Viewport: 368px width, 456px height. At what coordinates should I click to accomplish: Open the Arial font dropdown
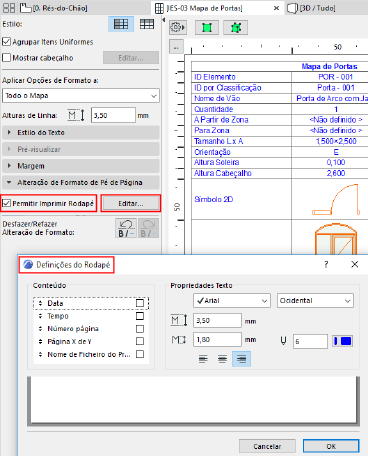232,301
